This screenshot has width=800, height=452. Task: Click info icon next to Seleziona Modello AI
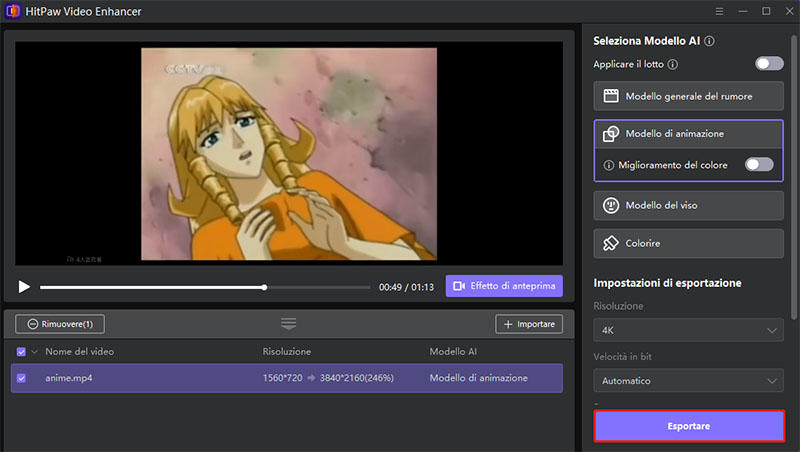pyautogui.click(x=709, y=41)
